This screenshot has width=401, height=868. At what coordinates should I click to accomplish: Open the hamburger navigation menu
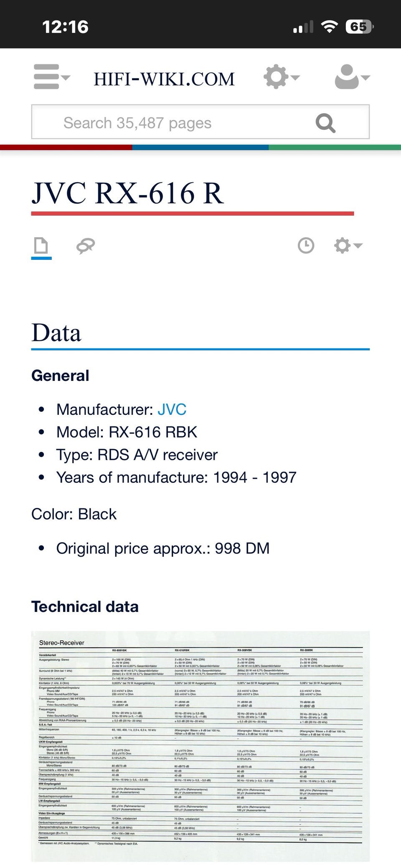(x=52, y=77)
